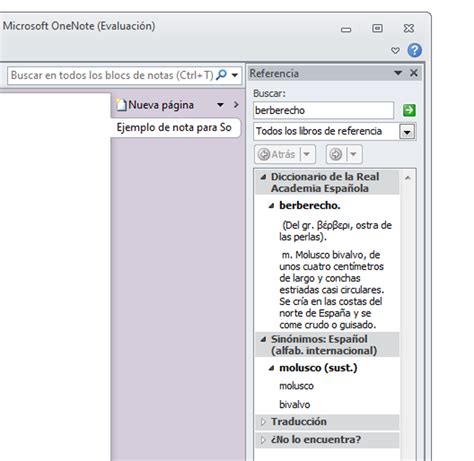Go back with Atrás button
This screenshot has height=461, width=474.
click(x=277, y=154)
